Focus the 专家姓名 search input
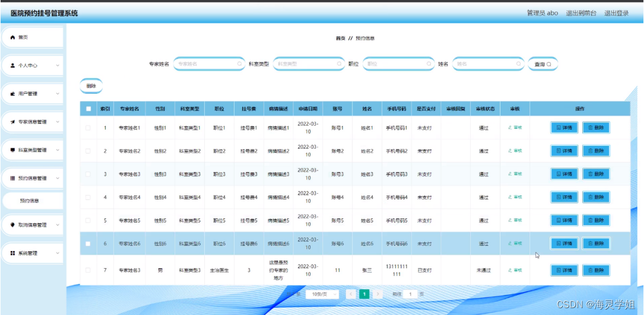This screenshot has height=315, width=644. pyautogui.click(x=209, y=64)
